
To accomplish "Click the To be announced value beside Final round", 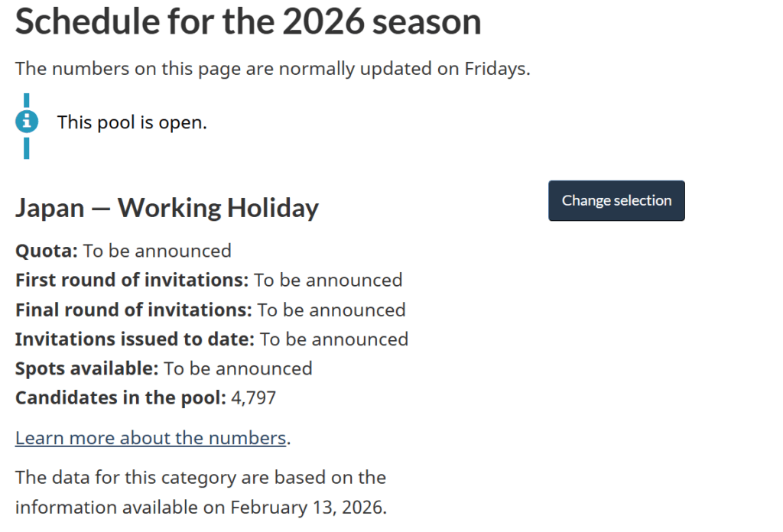I will pos(331,310).
